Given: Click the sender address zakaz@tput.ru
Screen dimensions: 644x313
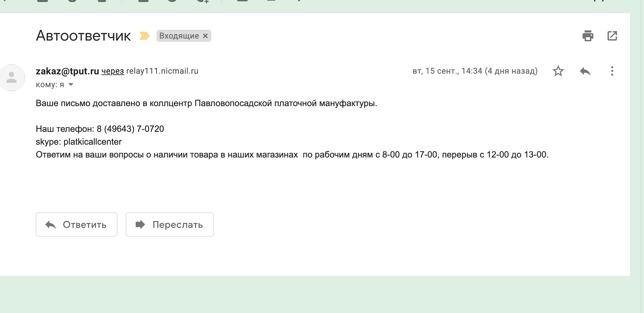Looking at the screenshot, I should [x=67, y=71].
